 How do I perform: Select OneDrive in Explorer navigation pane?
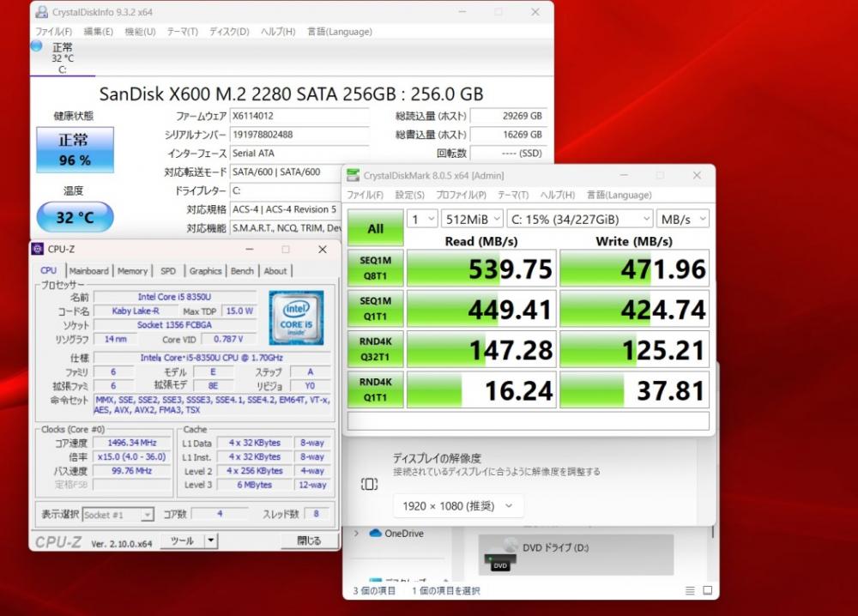click(x=404, y=533)
